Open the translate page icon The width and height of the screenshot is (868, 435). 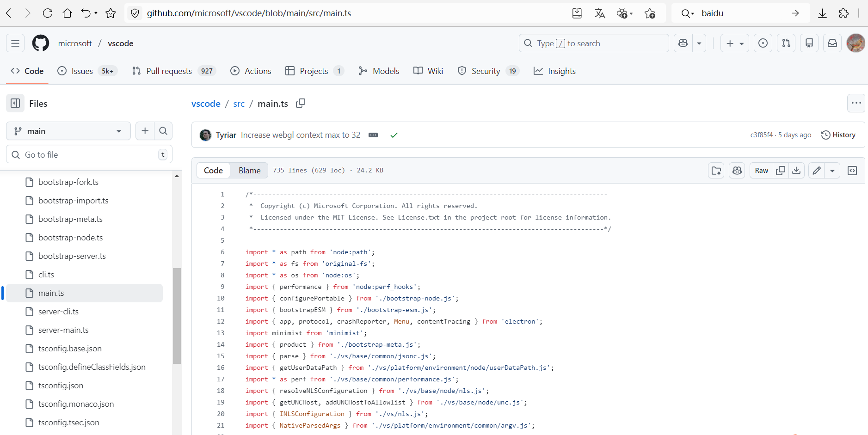(600, 13)
